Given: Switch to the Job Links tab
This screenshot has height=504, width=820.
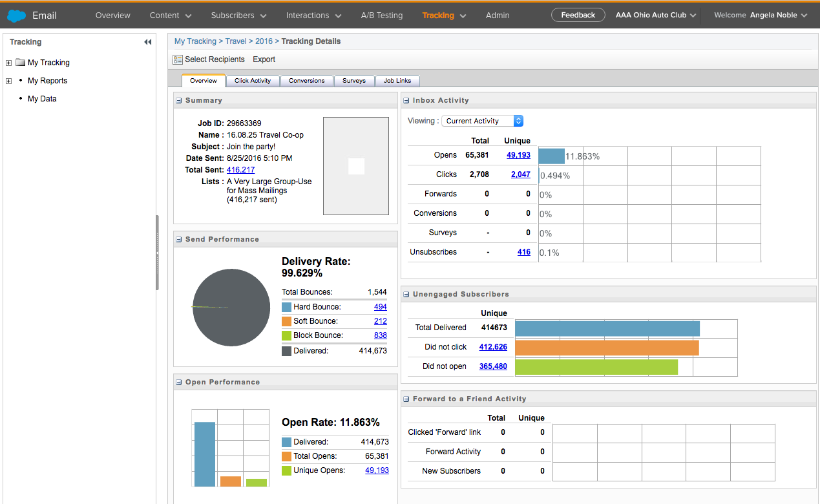Looking at the screenshot, I should pos(397,81).
